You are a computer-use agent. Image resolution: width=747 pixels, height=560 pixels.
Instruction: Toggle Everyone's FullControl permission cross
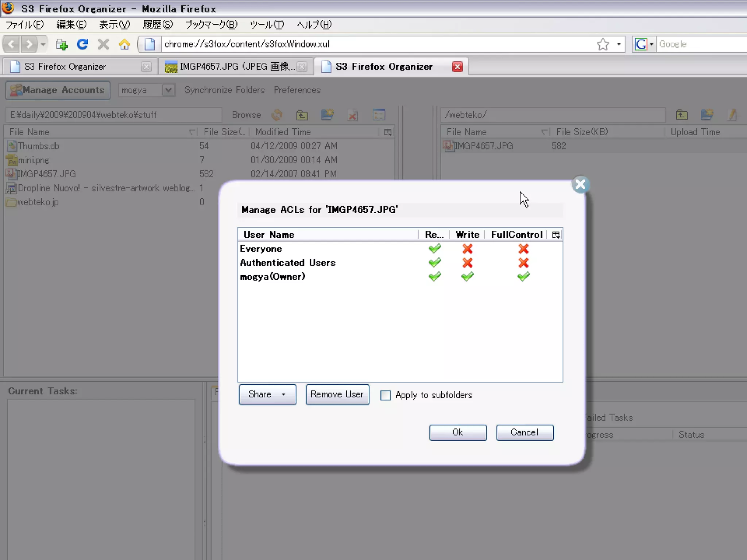pyautogui.click(x=523, y=249)
